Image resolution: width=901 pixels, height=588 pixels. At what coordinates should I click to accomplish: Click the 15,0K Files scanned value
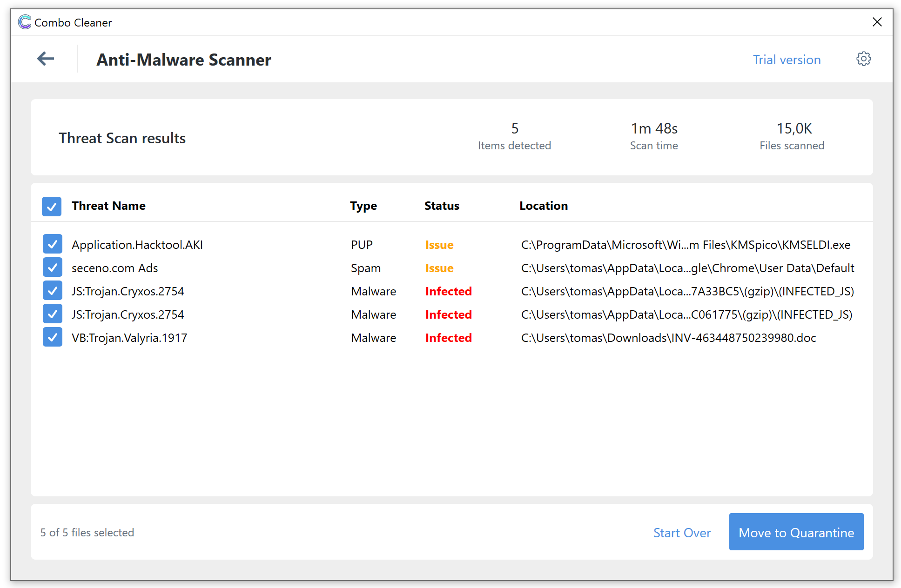coord(794,128)
